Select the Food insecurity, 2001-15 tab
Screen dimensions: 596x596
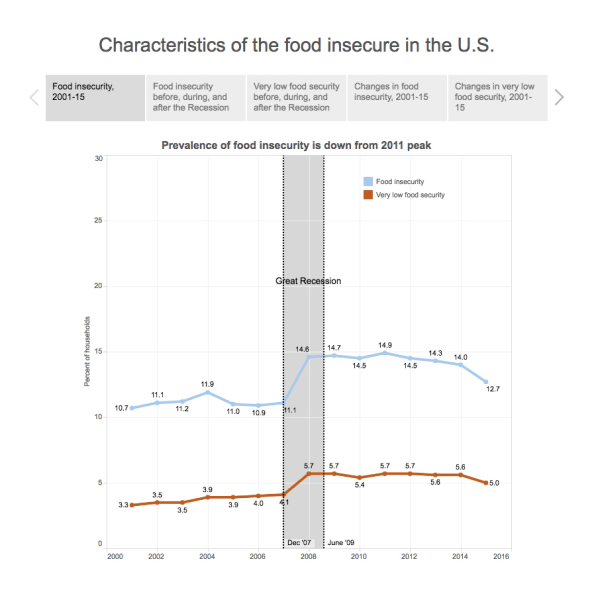pos(95,98)
